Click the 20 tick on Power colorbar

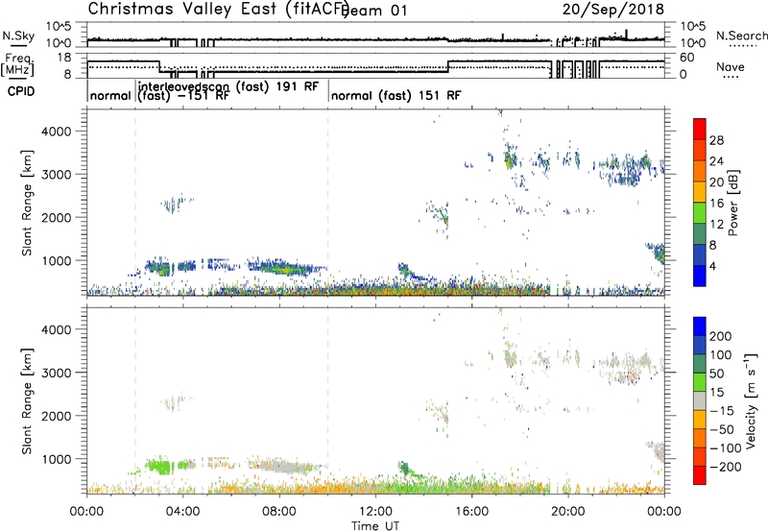(716, 182)
